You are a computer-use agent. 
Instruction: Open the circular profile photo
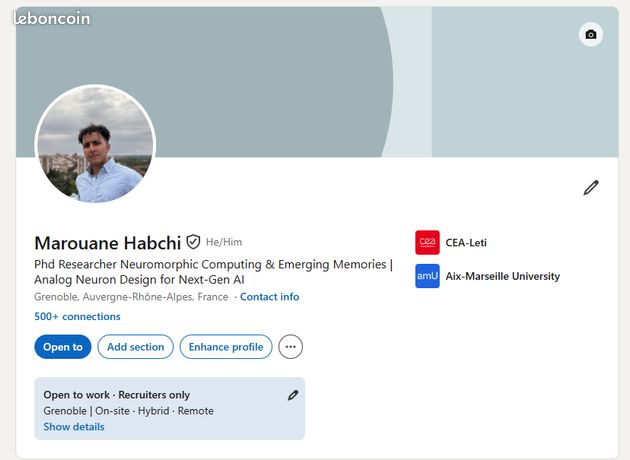pyautogui.click(x=95, y=144)
